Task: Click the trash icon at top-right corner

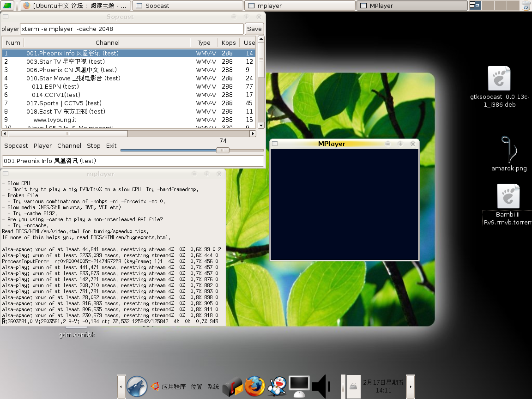Action: pos(526,6)
